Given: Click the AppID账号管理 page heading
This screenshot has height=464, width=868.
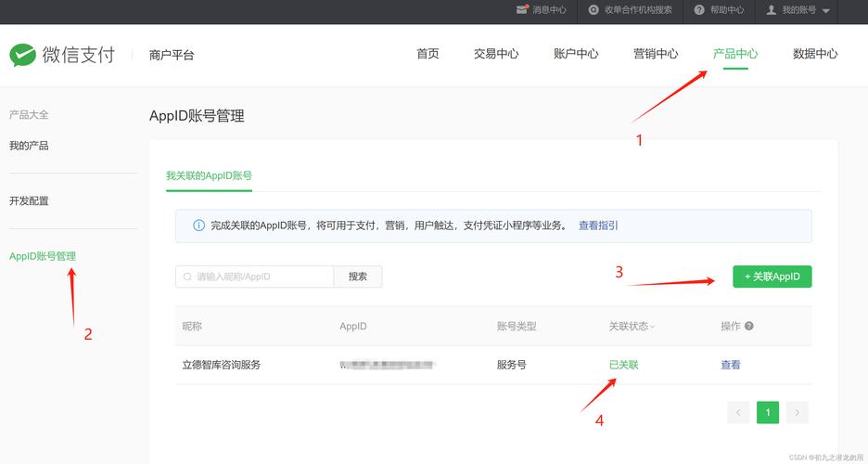Looking at the screenshot, I should [197, 116].
